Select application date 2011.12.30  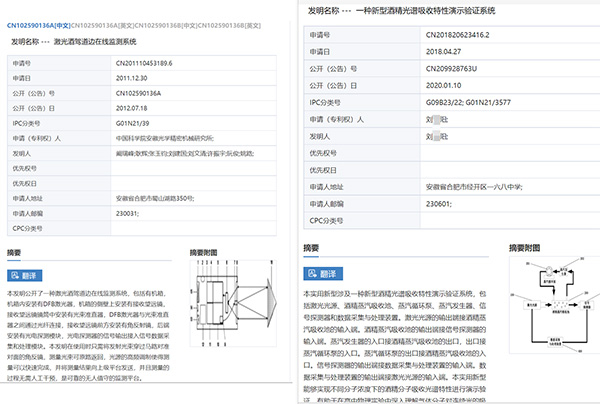point(132,78)
